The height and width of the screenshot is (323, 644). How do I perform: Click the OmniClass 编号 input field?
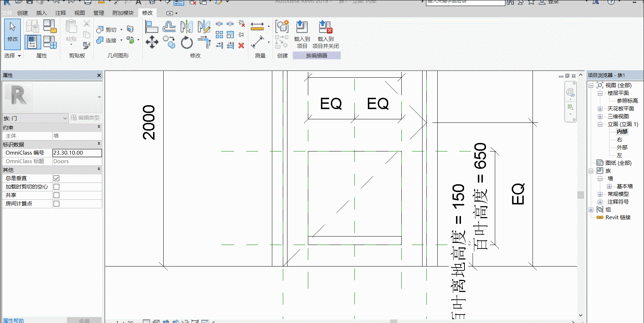pyautogui.click(x=77, y=153)
